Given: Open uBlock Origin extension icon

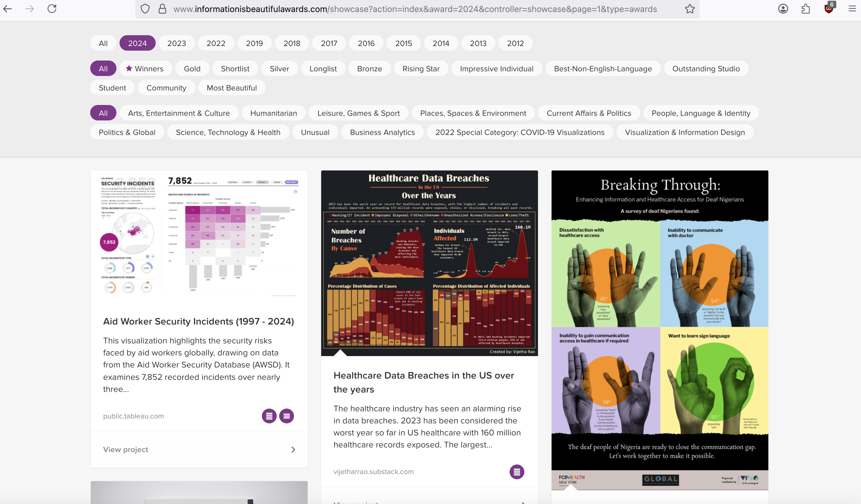Looking at the screenshot, I should click(829, 8).
